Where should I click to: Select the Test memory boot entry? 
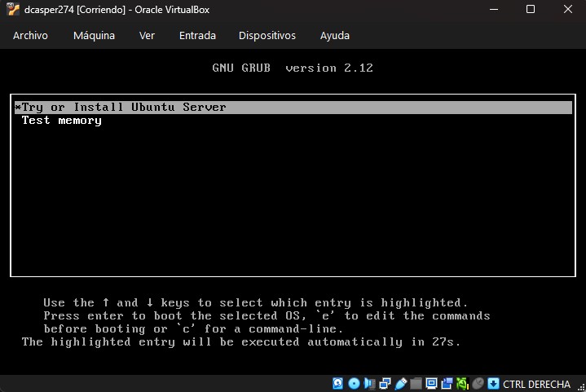pos(62,121)
